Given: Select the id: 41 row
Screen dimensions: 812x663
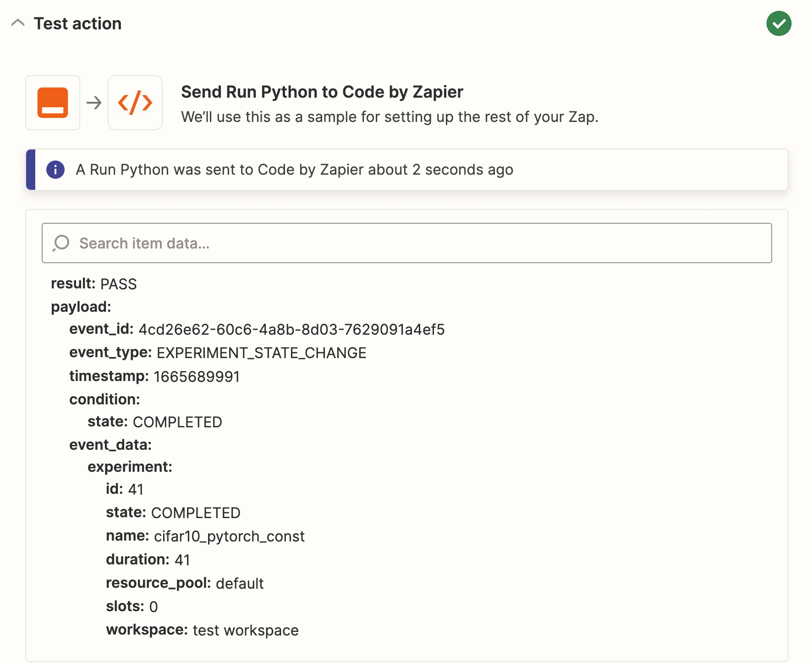Looking at the screenshot, I should click(125, 489).
